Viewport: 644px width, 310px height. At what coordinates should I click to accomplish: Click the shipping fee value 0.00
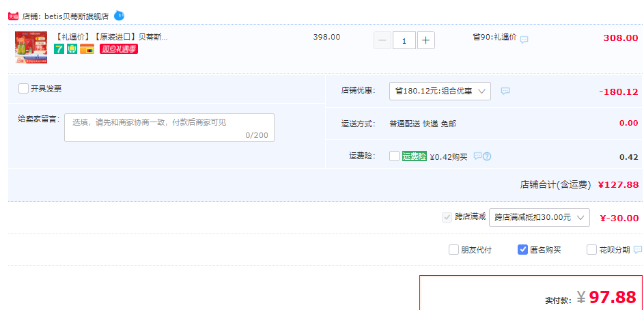[x=629, y=123]
